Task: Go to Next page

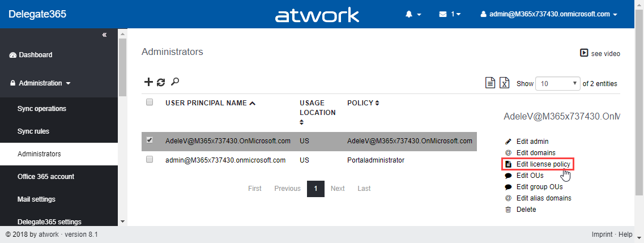Action: click(x=338, y=189)
